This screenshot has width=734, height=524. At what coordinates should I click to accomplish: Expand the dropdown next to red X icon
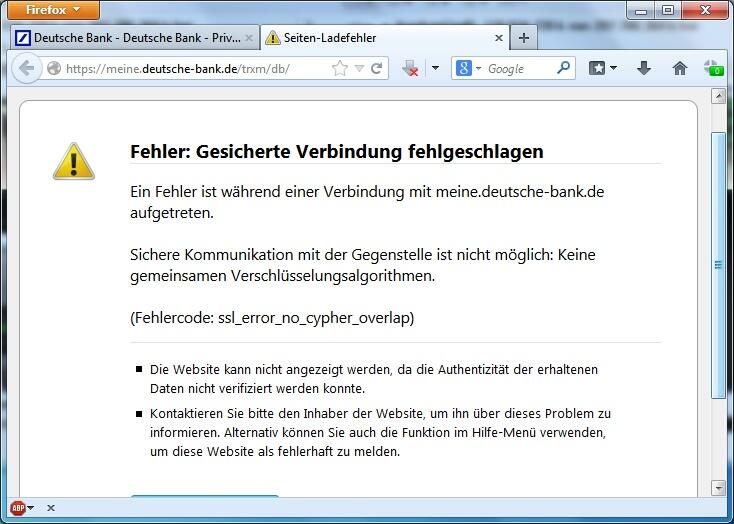click(x=435, y=68)
